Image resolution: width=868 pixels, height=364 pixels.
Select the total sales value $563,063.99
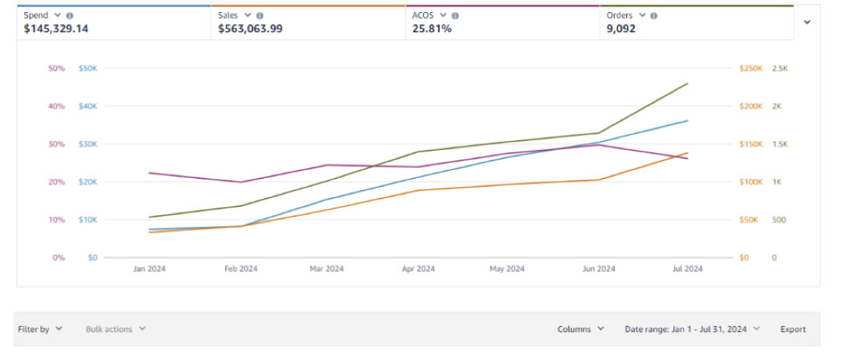250,29
